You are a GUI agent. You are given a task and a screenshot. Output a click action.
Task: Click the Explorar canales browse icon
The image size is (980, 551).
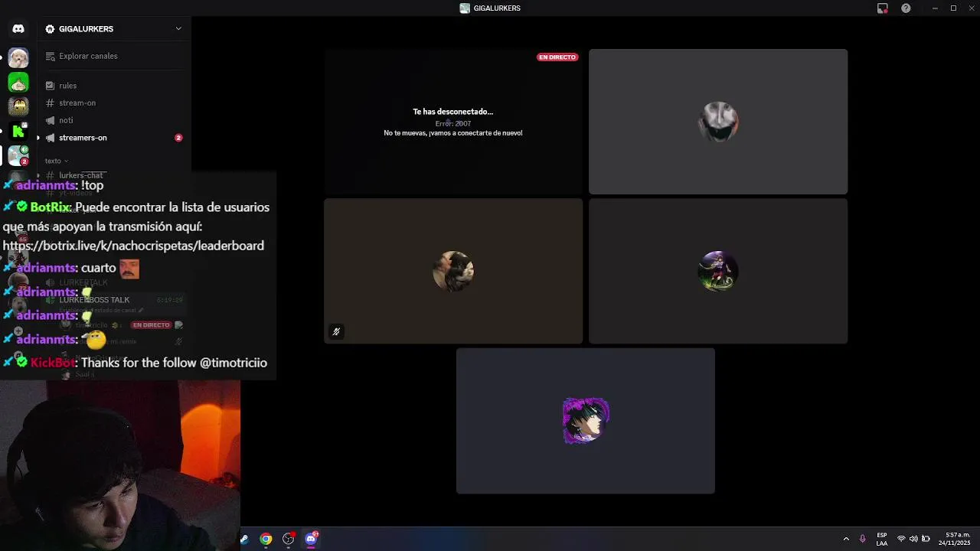tap(51, 56)
